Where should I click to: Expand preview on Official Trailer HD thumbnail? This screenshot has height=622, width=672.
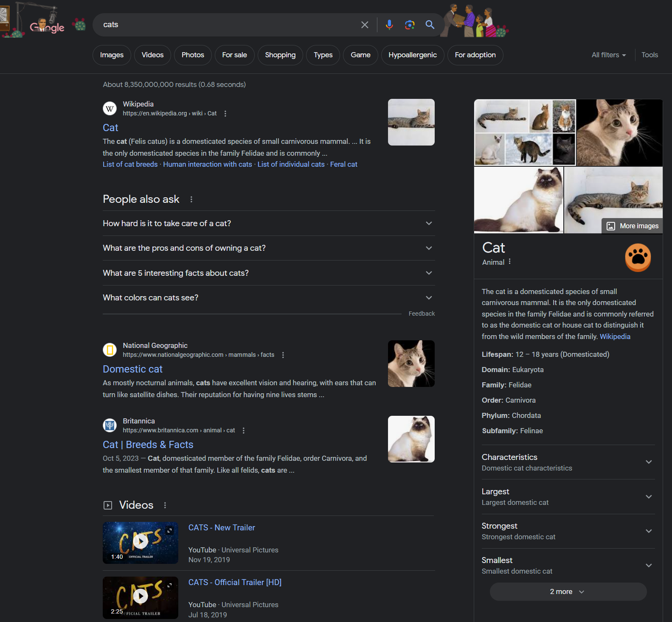(170, 585)
